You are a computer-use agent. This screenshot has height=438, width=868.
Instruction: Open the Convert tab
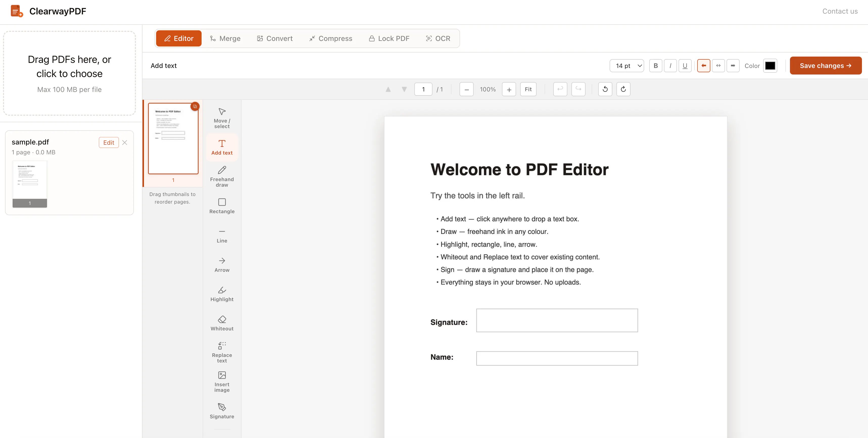[275, 38]
